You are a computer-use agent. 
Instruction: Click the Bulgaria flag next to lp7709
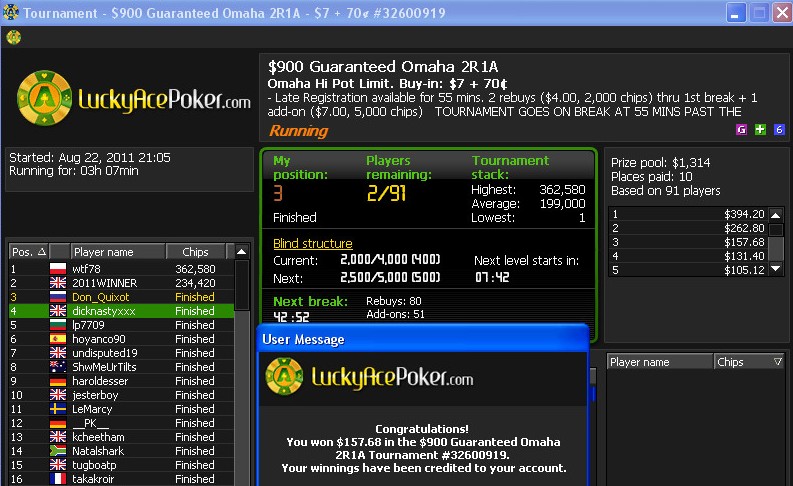pyautogui.click(x=58, y=325)
